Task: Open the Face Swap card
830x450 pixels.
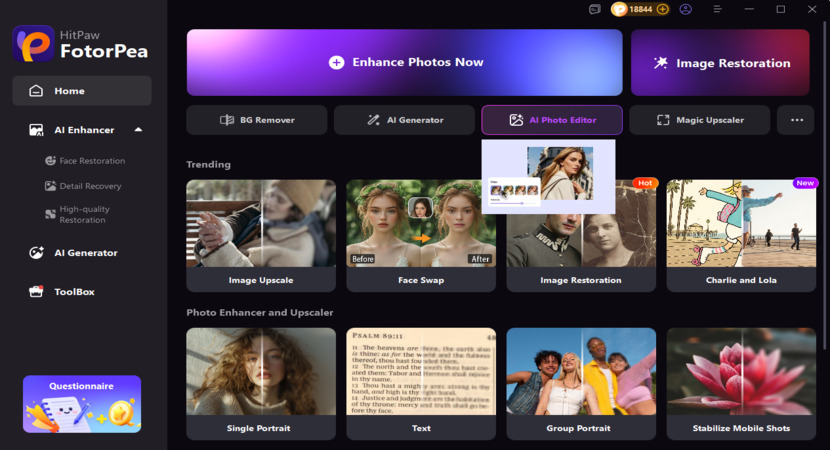Action: [421, 236]
